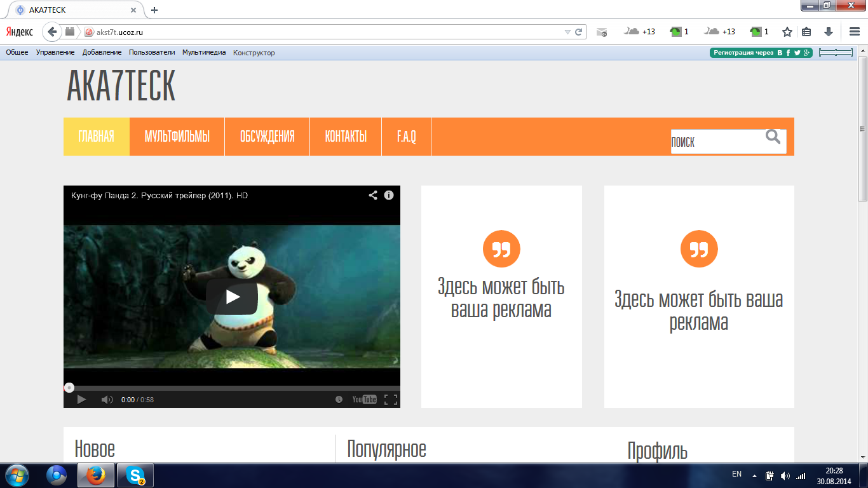The image size is (868, 488).
Task: Click EN language indicator in tray
Action: [x=736, y=474]
